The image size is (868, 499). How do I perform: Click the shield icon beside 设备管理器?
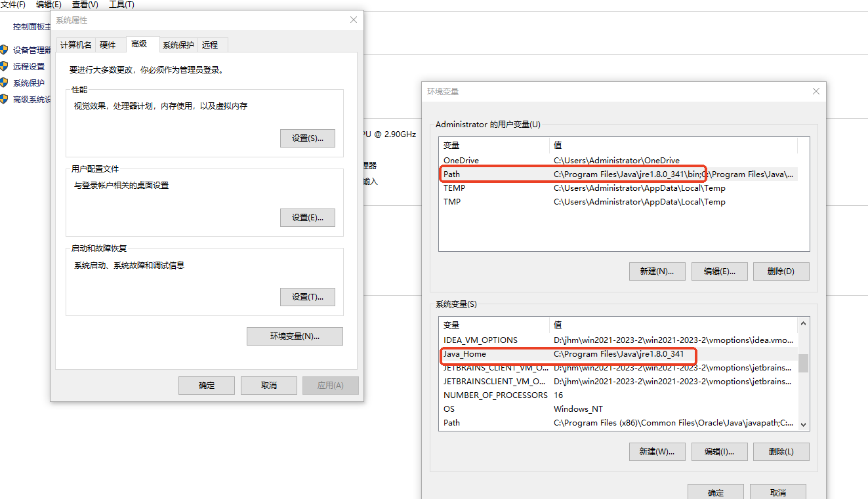pyautogui.click(x=5, y=49)
